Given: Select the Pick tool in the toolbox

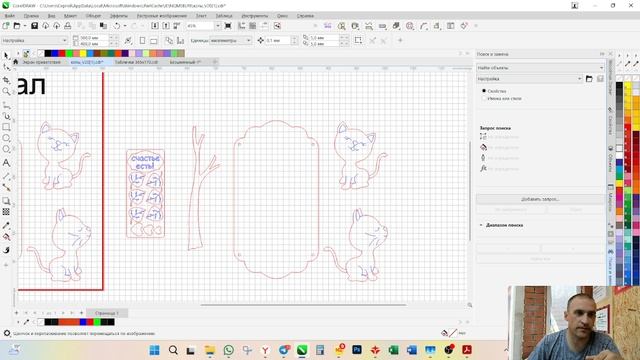Looking at the screenshot, I should click(x=6, y=56).
